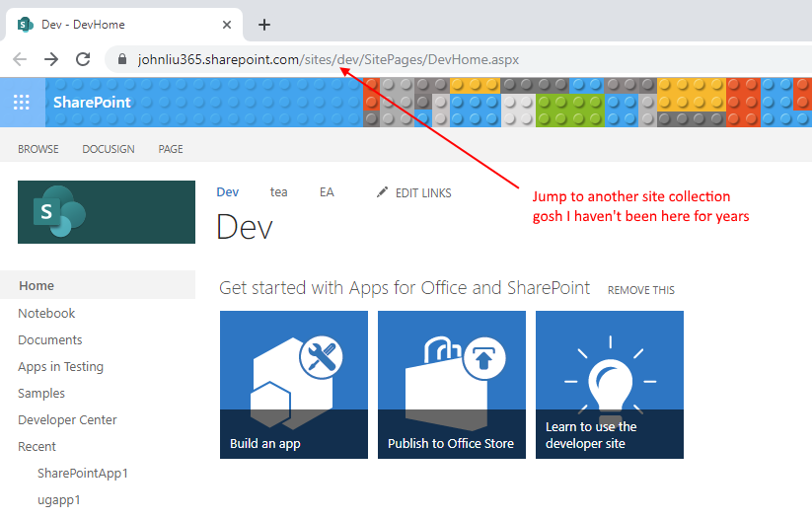The width and height of the screenshot is (812, 519).
Task: Open the DocuSign ribbon tab
Action: click(109, 149)
